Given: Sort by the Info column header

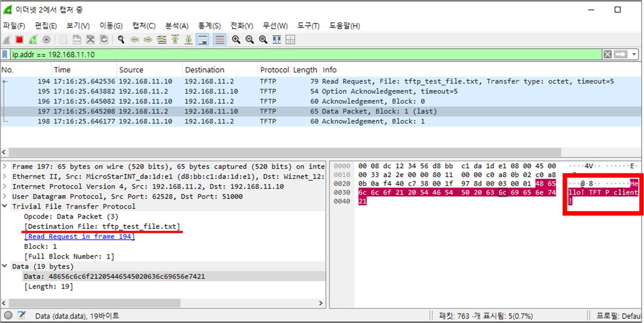Looking at the screenshot, I should click(481, 70).
